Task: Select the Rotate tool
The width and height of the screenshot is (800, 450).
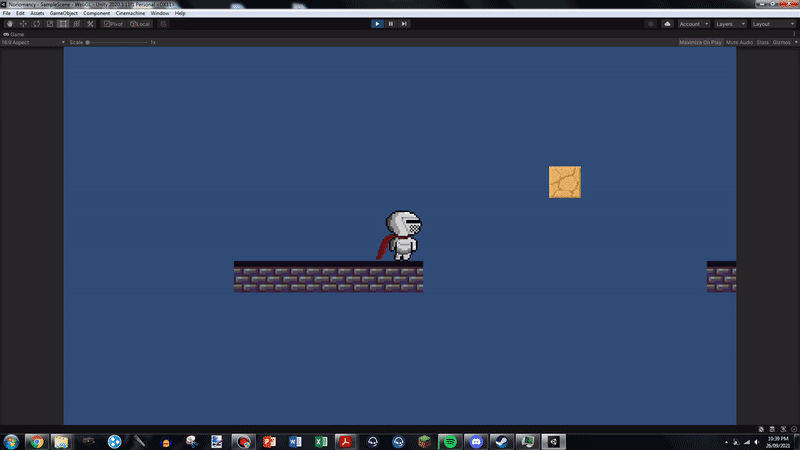Action: tap(36, 24)
